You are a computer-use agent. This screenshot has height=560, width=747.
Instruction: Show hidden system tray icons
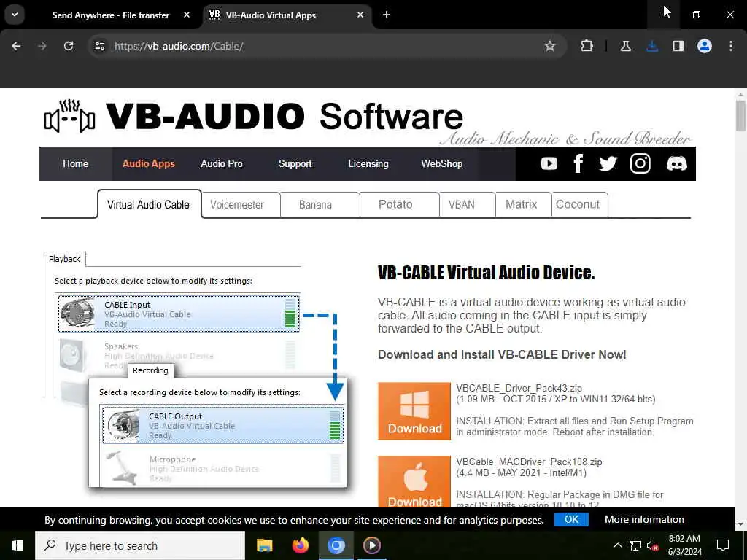coord(617,545)
